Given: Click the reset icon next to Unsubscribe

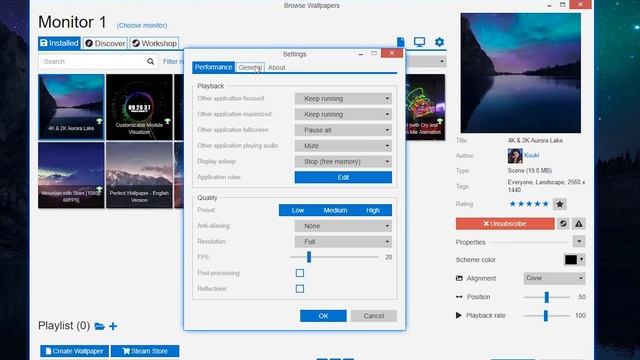Looking at the screenshot, I should click(x=563, y=224).
